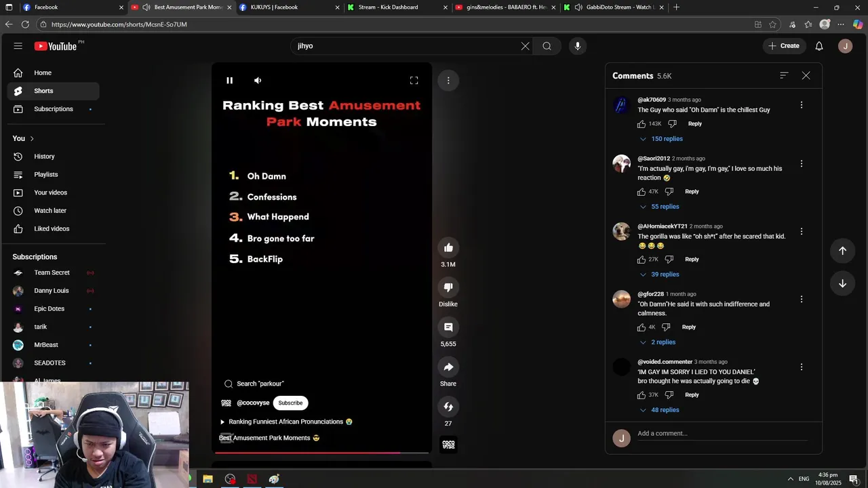Run the search with magnifier button
Screen dimensions: 868x488
point(547,46)
